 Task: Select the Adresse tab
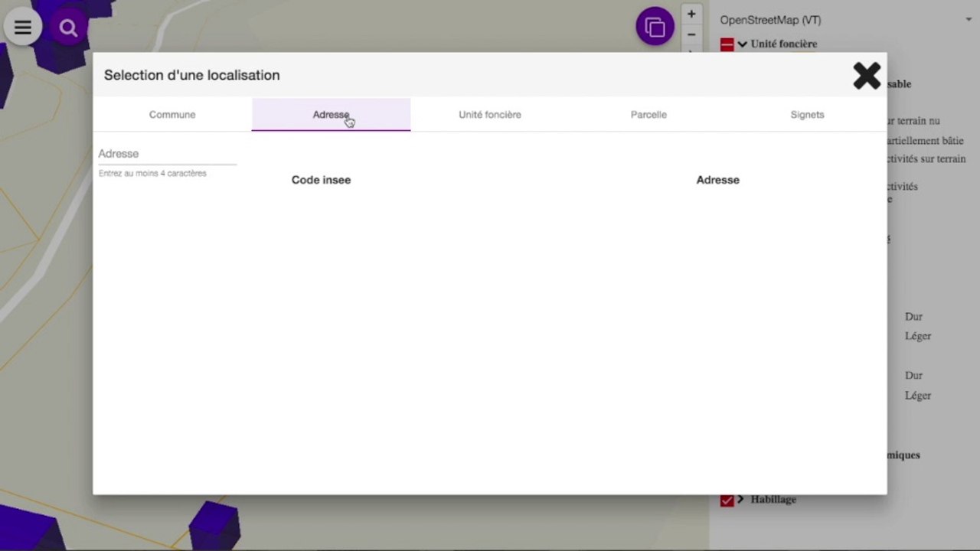pyautogui.click(x=331, y=115)
